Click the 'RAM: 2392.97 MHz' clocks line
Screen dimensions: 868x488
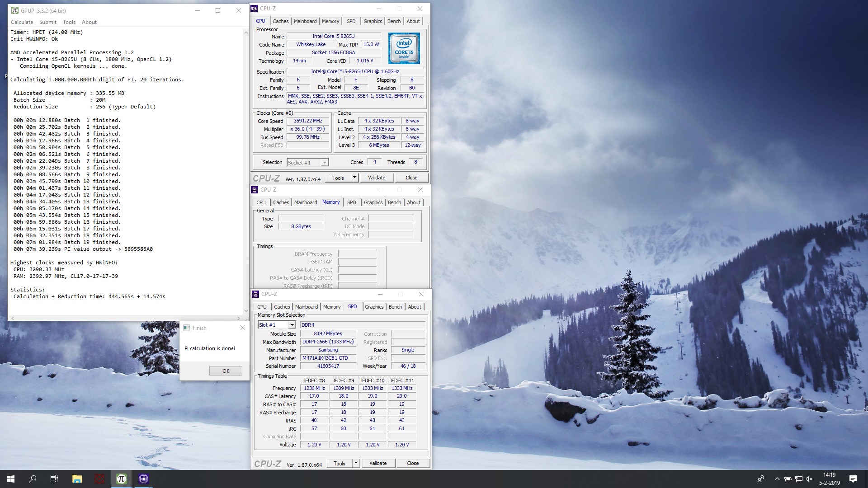pyautogui.click(x=66, y=276)
